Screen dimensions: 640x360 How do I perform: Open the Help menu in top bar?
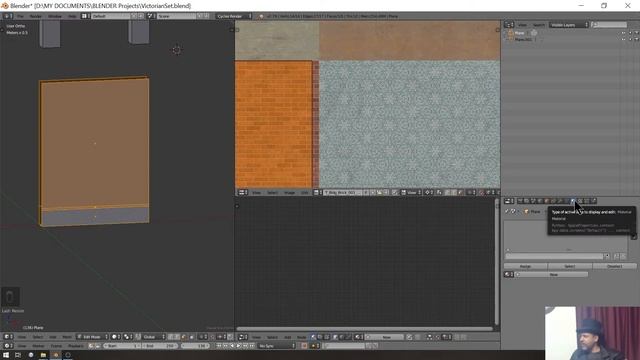(x=72, y=16)
